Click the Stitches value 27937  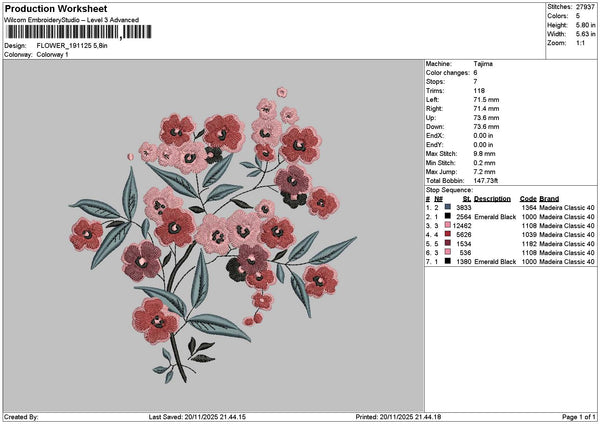pos(585,7)
